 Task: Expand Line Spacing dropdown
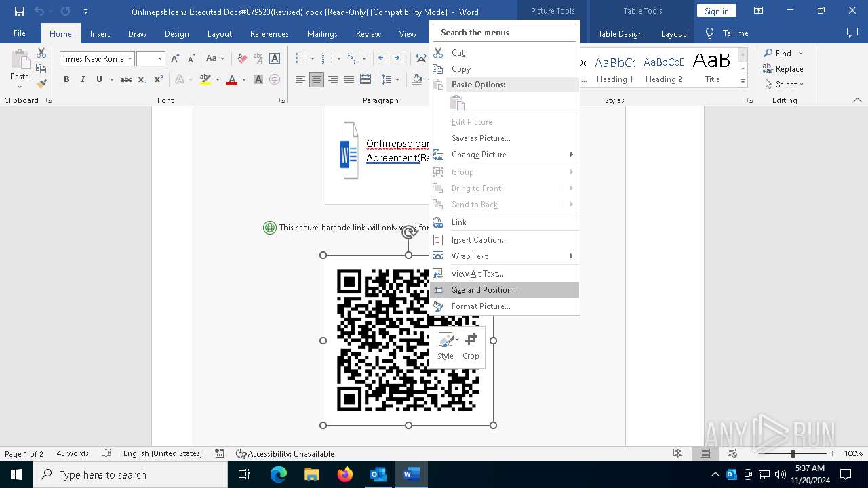pos(397,79)
